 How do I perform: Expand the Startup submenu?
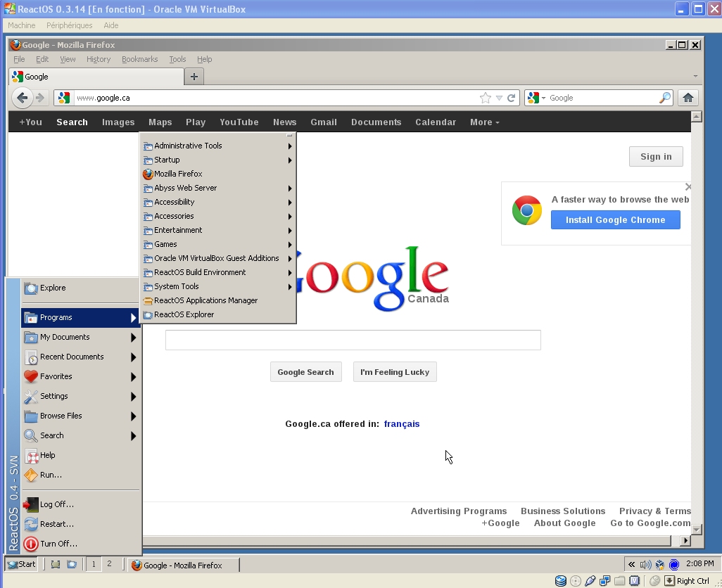(218, 160)
